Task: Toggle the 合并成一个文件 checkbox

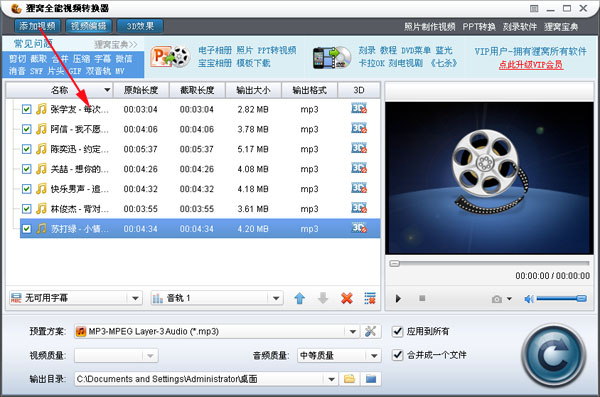Action: pos(398,355)
